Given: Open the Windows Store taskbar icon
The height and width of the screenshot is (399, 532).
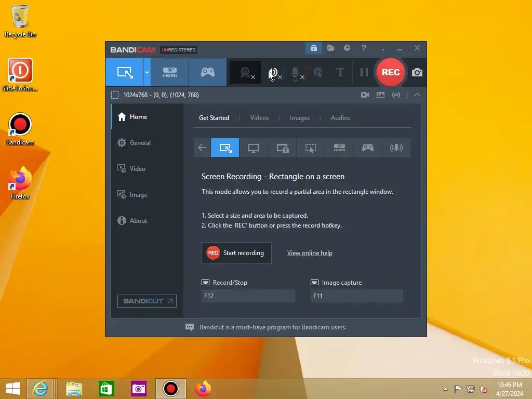Looking at the screenshot, I should click(x=106, y=389).
